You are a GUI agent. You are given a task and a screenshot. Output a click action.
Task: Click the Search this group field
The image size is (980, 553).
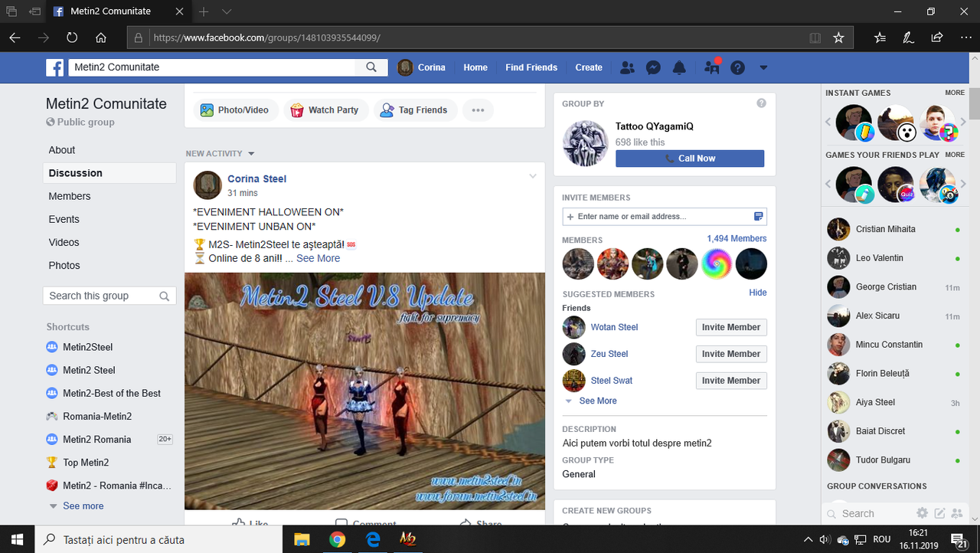[109, 296]
